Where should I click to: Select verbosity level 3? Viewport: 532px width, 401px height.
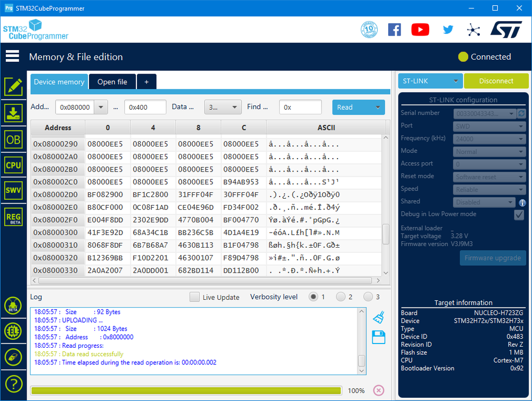point(368,297)
